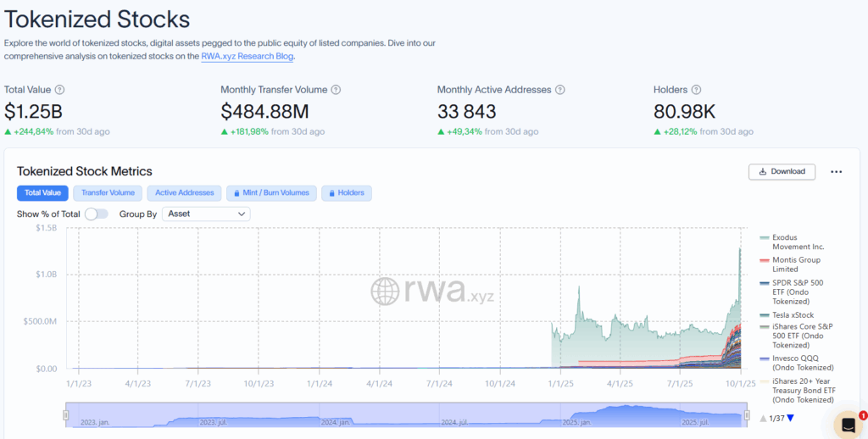Switch to the Transfer Volume tab
868x439 pixels.
pyautogui.click(x=108, y=193)
